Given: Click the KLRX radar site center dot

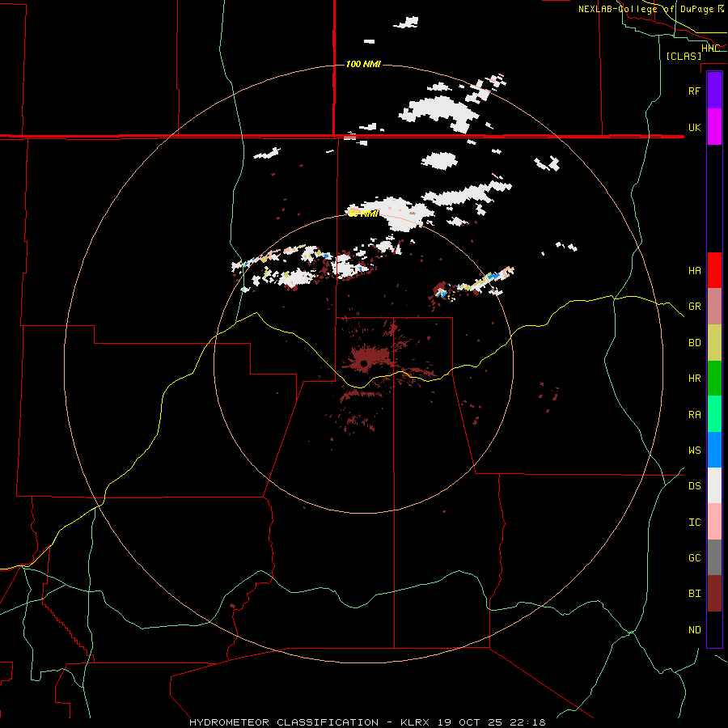Looking at the screenshot, I should click(364, 363).
